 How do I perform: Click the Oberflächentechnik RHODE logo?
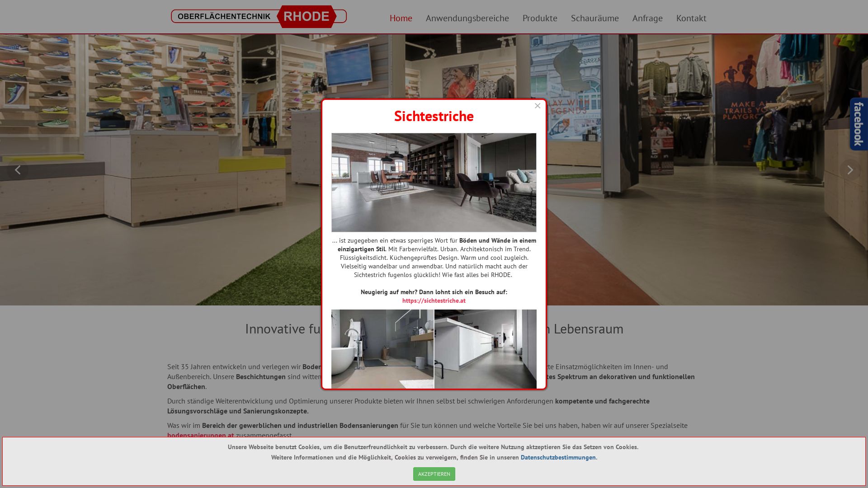pos(259,17)
